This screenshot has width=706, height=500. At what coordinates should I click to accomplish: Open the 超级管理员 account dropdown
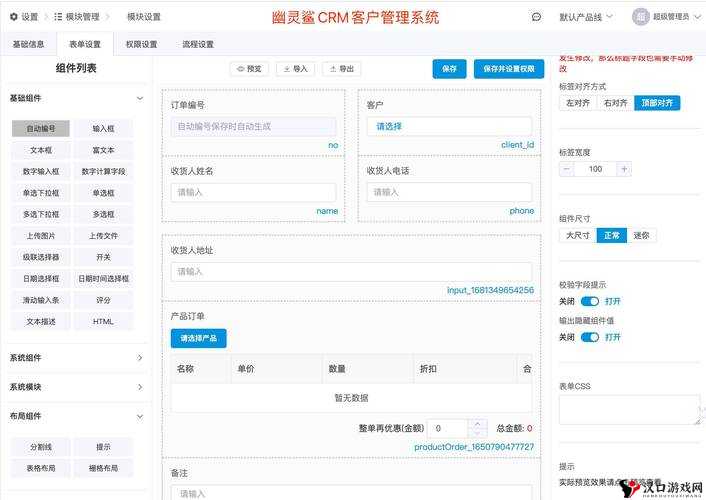(677, 17)
